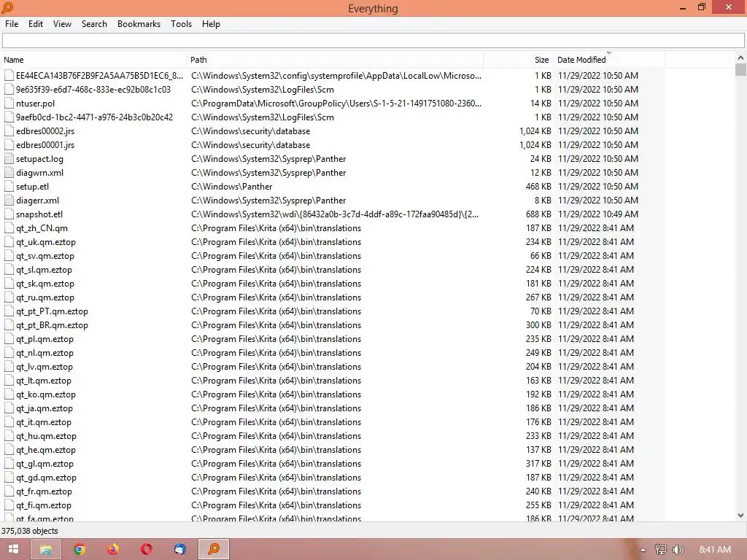Viewport: 747px width, 560px height.
Task: Click the 688 KB size cell
Action: (x=538, y=214)
